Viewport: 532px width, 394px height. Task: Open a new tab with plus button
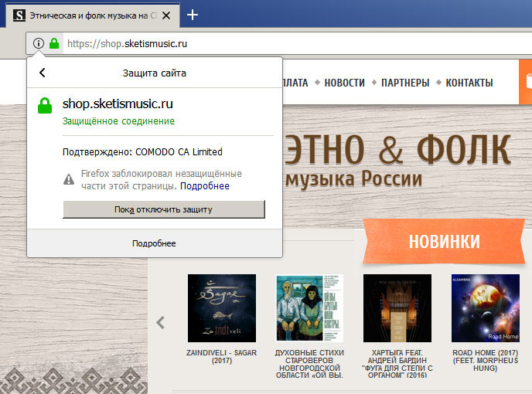click(x=193, y=15)
